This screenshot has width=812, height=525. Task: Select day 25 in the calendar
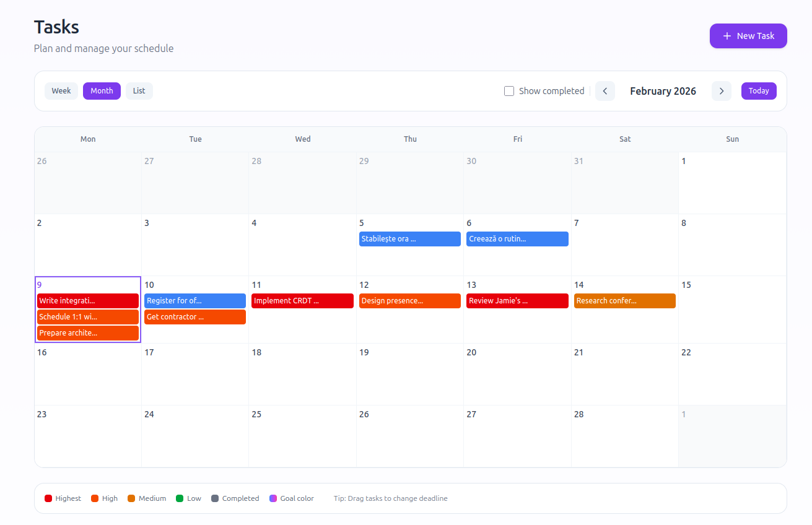[x=302, y=436]
